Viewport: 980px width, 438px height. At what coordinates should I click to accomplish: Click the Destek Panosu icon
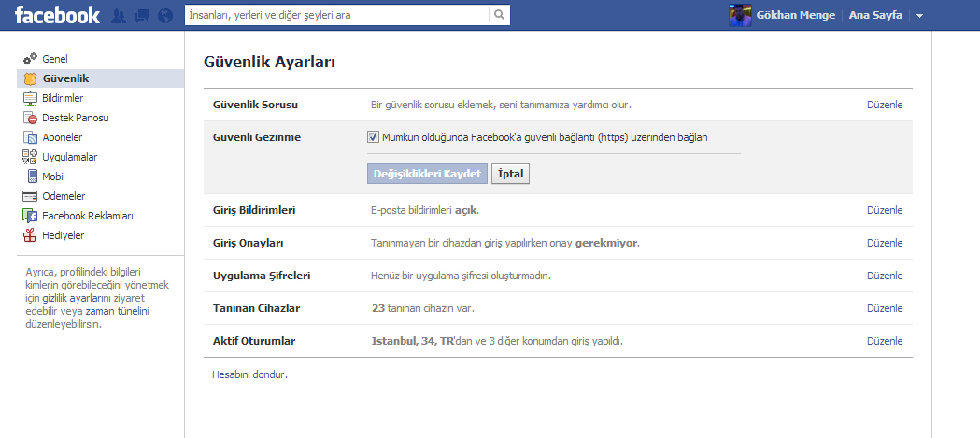(30, 118)
